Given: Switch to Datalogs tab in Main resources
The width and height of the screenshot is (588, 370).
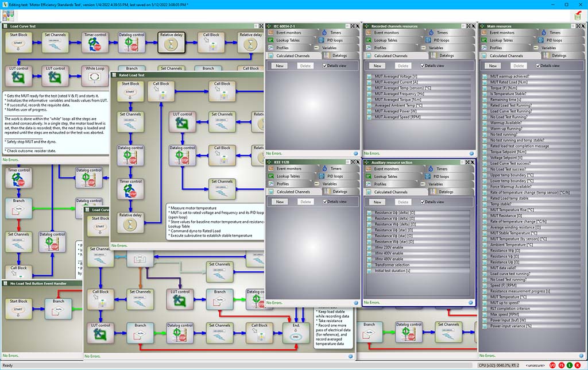Looking at the screenshot, I should coord(560,55).
